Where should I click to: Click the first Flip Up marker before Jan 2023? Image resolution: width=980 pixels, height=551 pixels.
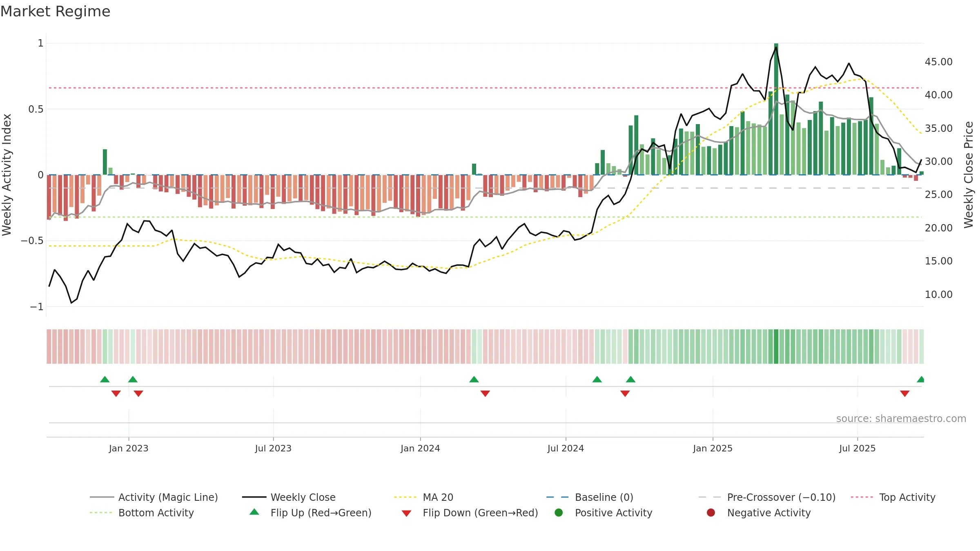point(105,380)
